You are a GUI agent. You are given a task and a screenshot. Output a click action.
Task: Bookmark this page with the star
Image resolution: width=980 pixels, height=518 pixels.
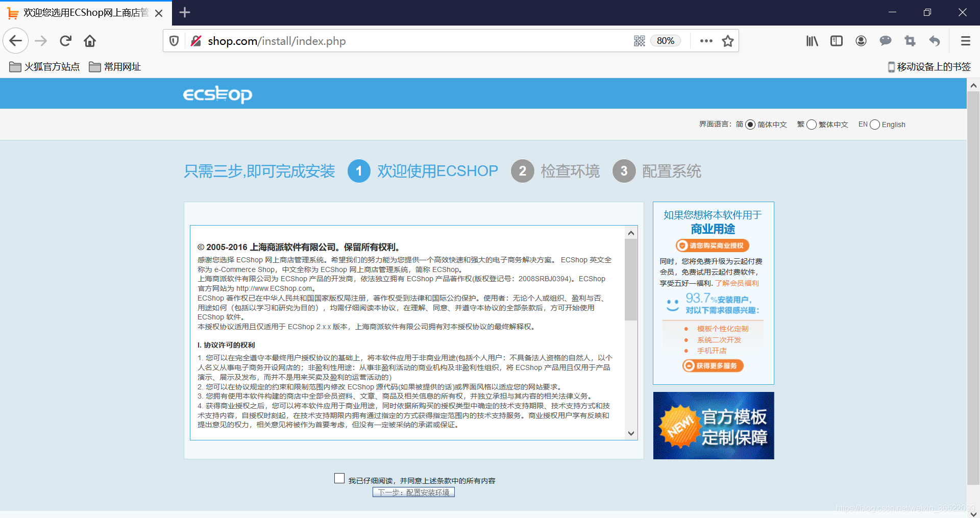[728, 41]
